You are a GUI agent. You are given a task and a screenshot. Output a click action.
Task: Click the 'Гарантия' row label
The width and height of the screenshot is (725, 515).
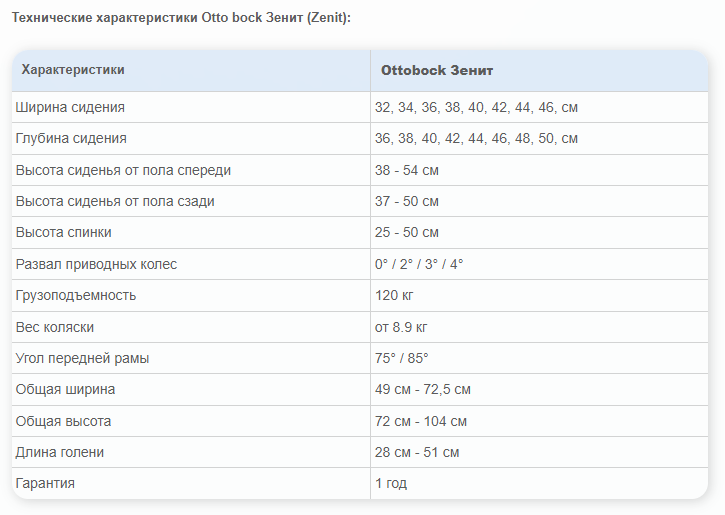click(x=45, y=483)
